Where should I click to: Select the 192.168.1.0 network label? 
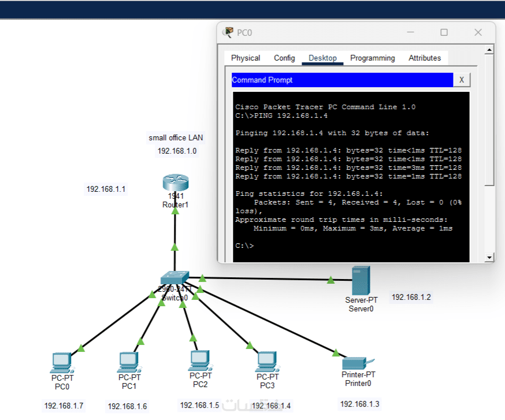click(177, 151)
